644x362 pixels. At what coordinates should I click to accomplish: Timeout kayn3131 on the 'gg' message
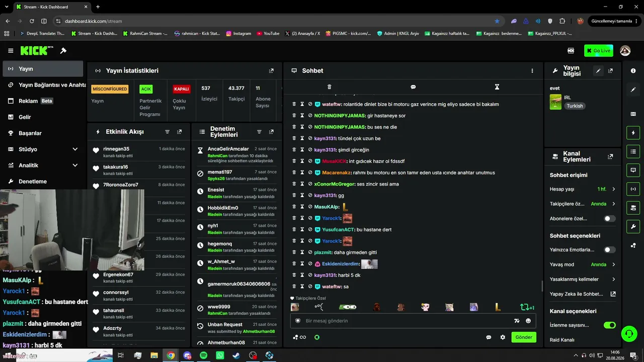point(302,195)
